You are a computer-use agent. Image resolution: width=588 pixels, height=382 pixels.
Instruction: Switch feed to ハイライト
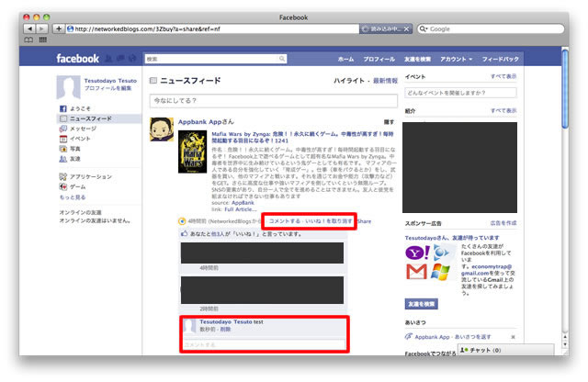[x=349, y=81]
